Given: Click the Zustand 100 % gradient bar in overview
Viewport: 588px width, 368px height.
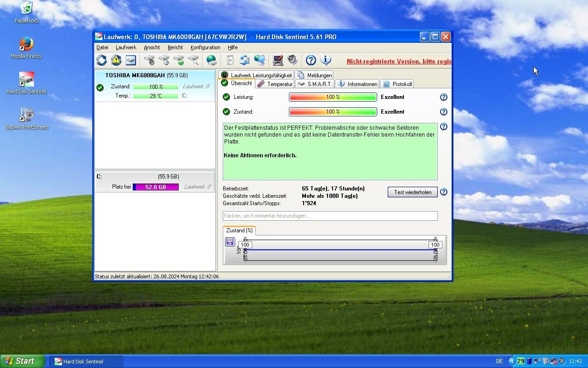Looking at the screenshot, I should click(x=333, y=112).
